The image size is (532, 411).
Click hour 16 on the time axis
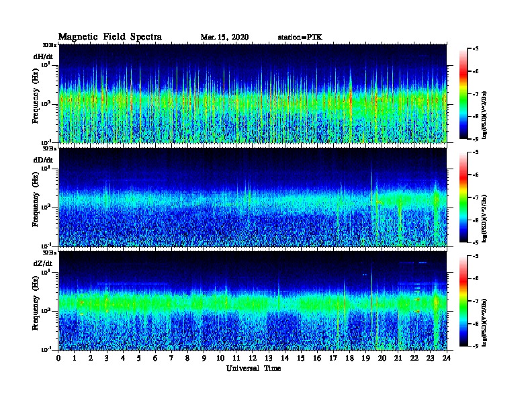click(x=317, y=358)
